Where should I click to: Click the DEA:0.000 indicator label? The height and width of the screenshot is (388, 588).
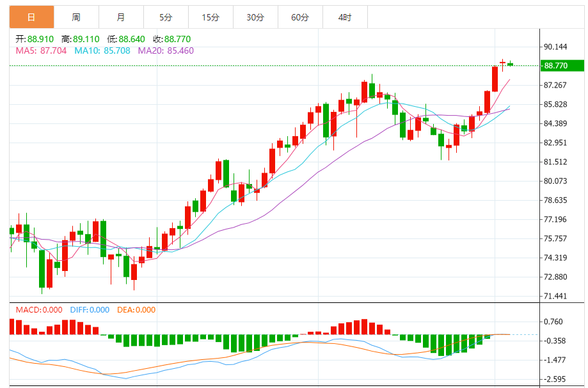tap(136, 310)
